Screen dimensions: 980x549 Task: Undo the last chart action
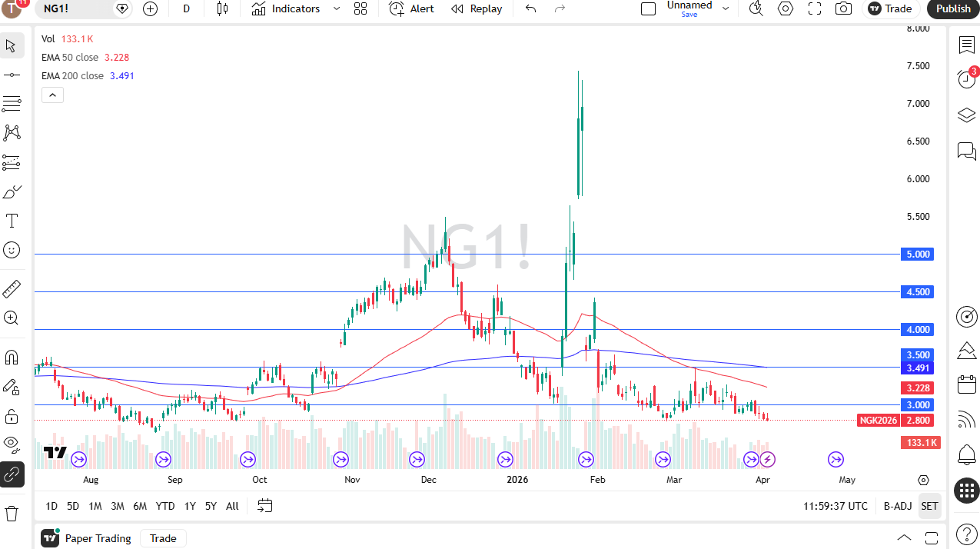tap(530, 8)
